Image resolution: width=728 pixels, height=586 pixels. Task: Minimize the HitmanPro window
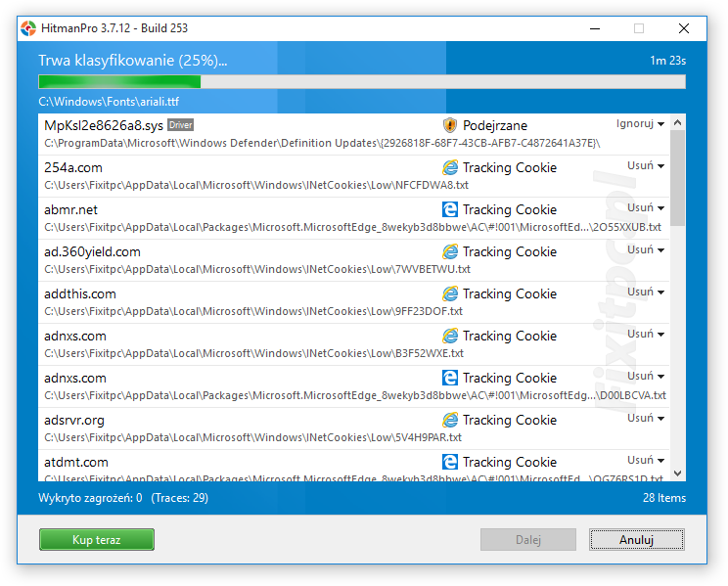pyautogui.click(x=595, y=28)
